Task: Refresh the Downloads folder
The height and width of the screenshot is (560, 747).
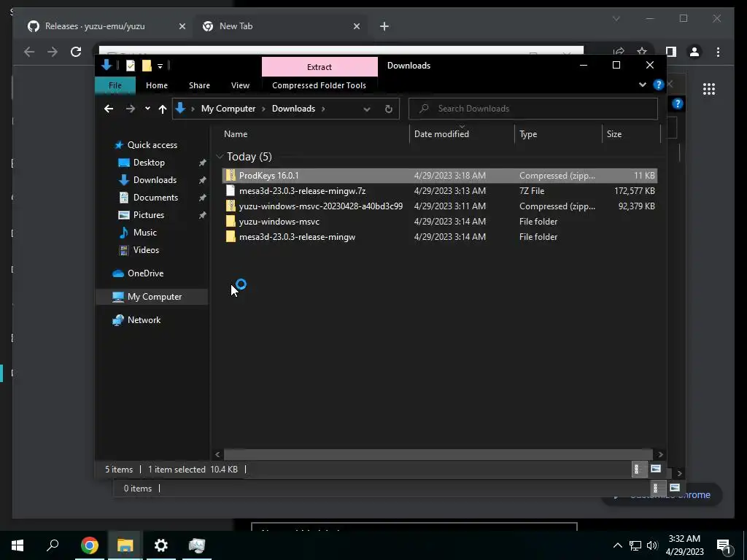Action: coord(389,109)
